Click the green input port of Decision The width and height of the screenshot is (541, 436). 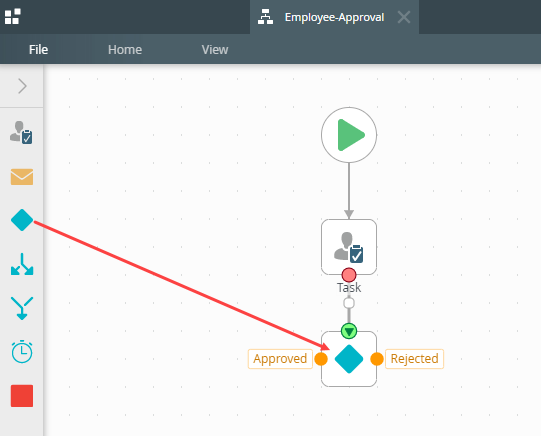click(349, 331)
